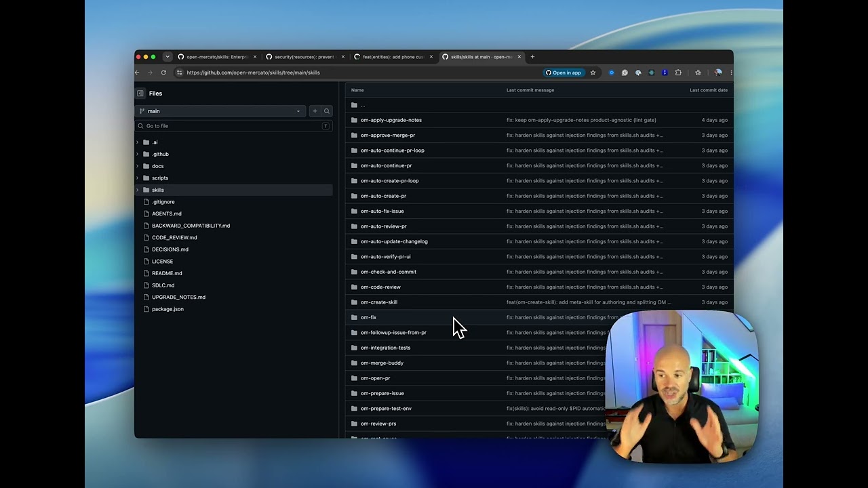Click folder icon next to om-code-review
The height and width of the screenshot is (488, 868).
point(354,287)
